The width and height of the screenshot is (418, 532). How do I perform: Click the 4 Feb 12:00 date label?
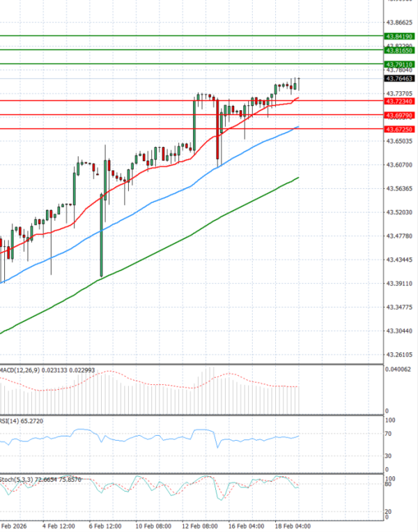coord(59,526)
